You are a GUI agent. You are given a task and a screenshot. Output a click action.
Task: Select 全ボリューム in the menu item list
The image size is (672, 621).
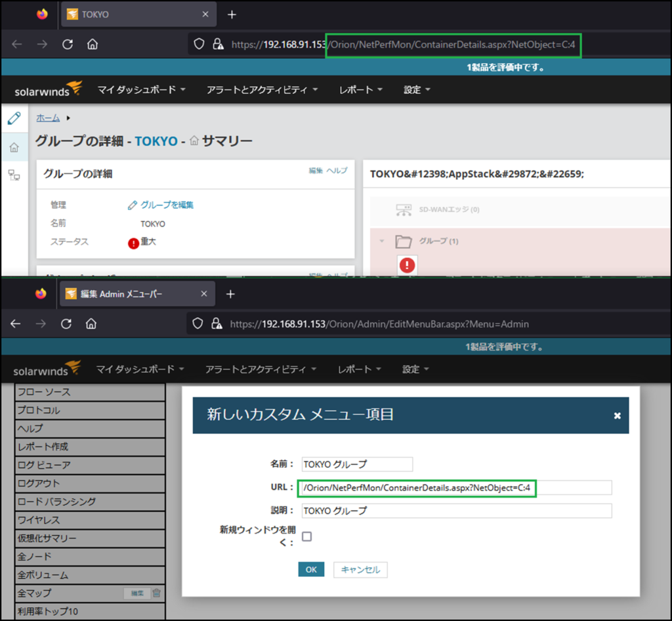pyautogui.click(x=90, y=574)
